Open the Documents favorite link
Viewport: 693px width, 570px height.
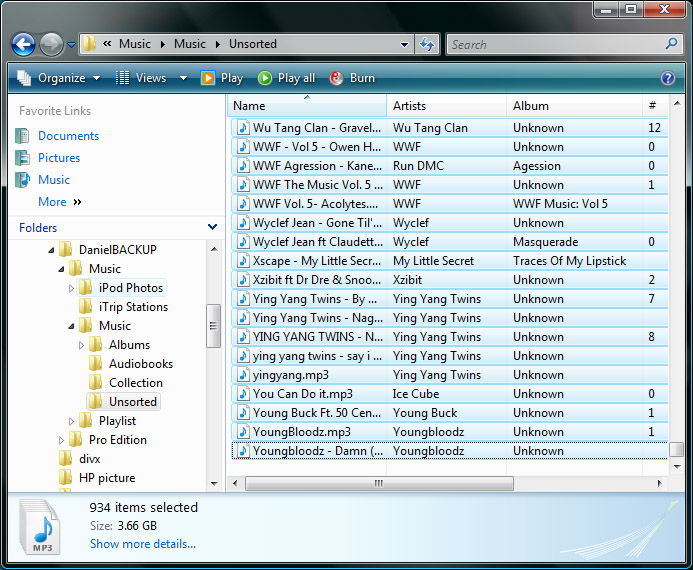(69, 136)
